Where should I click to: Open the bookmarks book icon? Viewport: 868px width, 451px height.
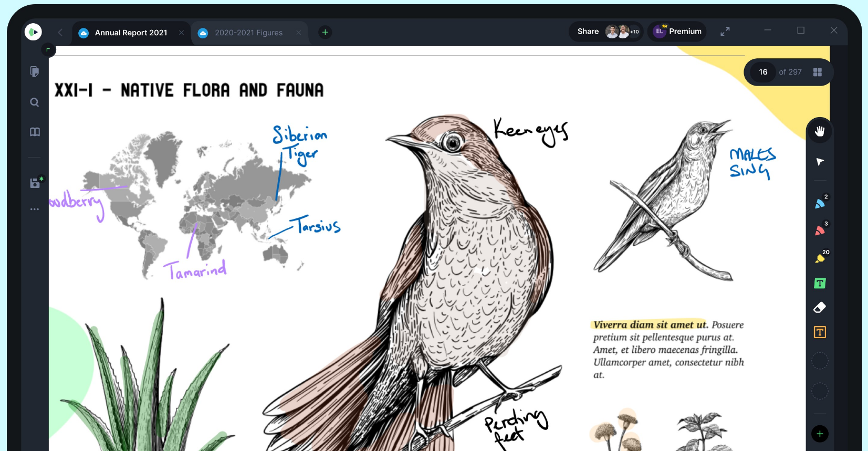click(35, 132)
